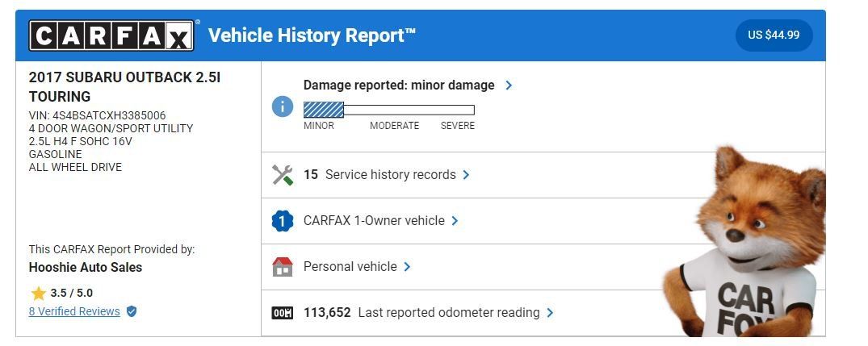Expand the CARFAX 1-Owner vehicle chevron
Viewport: 868px width, 346px height.
pos(455,220)
